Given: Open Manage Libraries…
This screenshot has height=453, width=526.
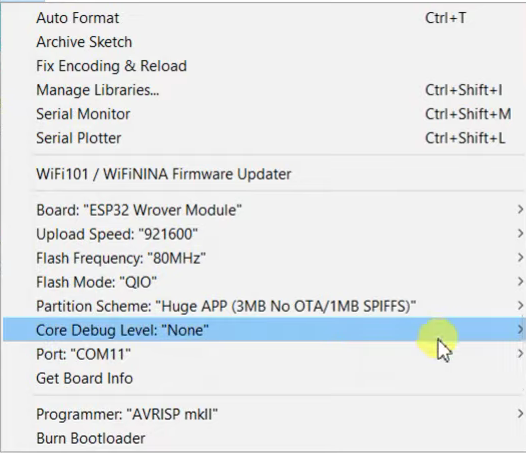Looking at the screenshot, I should (264, 90).
